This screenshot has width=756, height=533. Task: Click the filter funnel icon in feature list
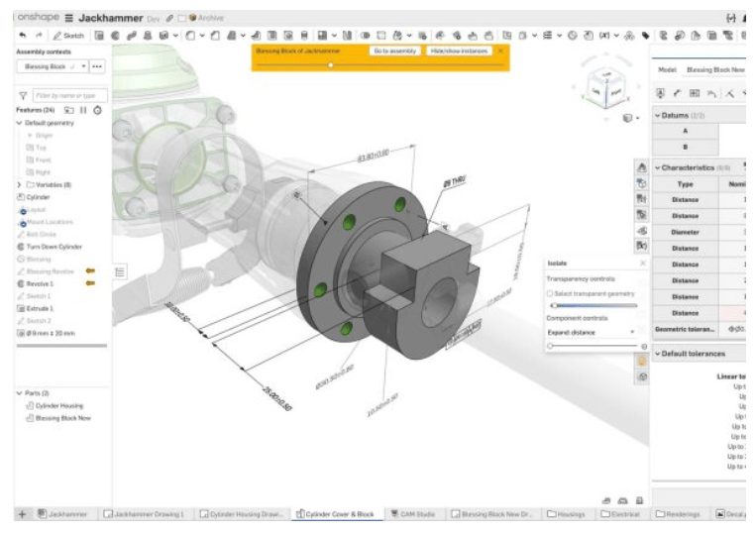(x=23, y=94)
